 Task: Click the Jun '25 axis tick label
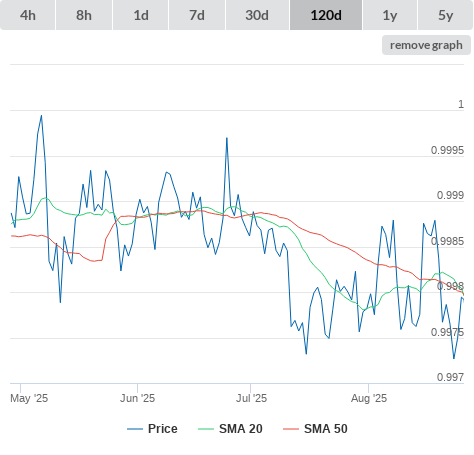click(x=137, y=398)
